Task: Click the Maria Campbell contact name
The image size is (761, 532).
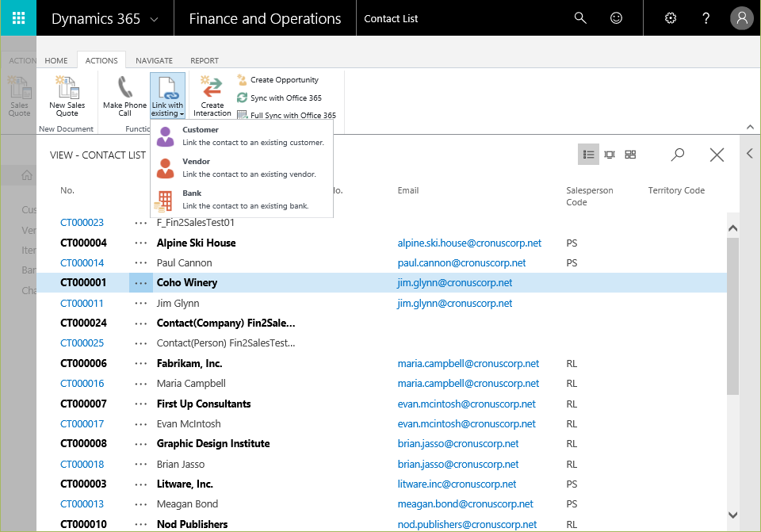Action: tap(191, 384)
